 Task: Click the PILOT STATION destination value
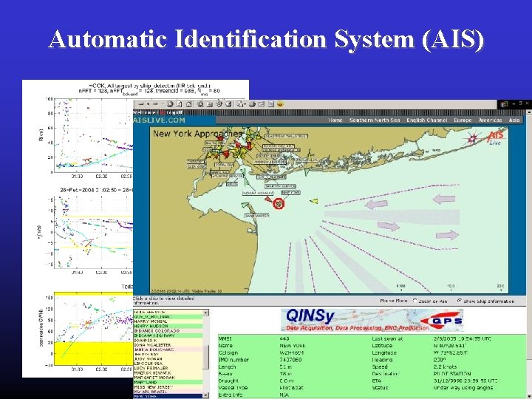452,374
